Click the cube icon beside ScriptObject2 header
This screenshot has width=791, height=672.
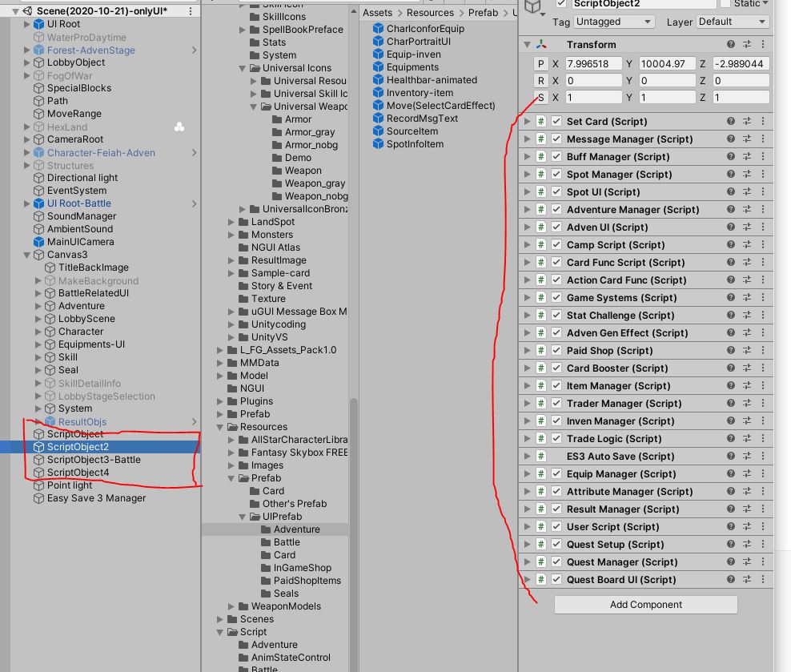pyautogui.click(x=533, y=7)
